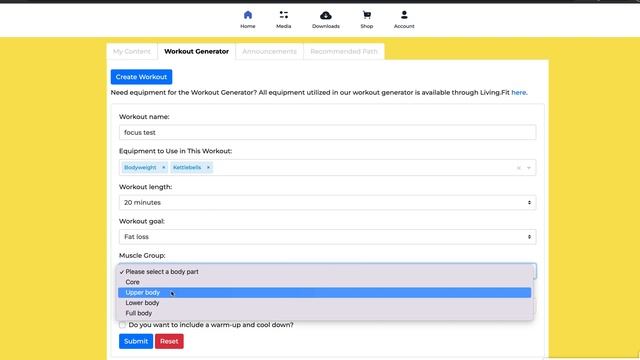Switch to Announcements tab
This screenshot has width=640, height=360.
click(x=269, y=51)
